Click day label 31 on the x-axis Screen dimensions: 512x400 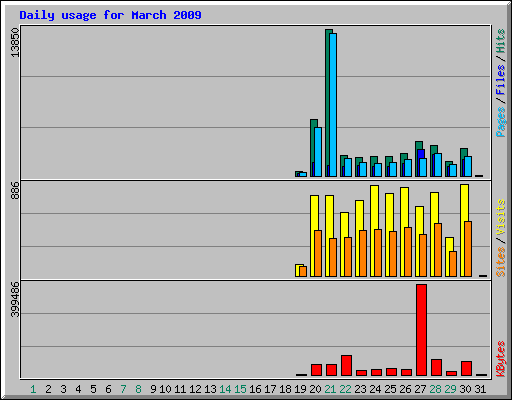pyautogui.click(x=480, y=389)
